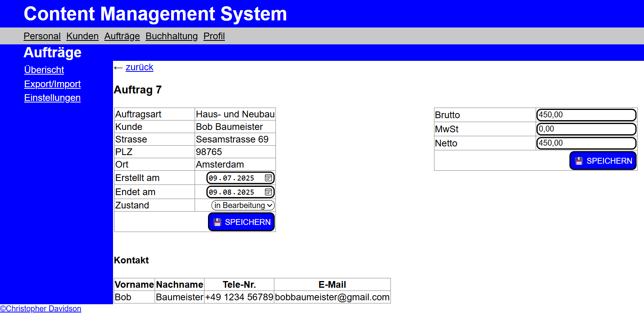Click floppy disk icon in pricing save button

(x=579, y=161)
